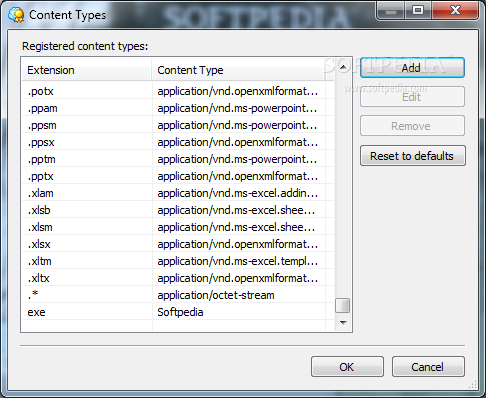The width and height of the screenshot is (486, 398).
Task: Sort by the Extension column header
Action: pos(87,70)
